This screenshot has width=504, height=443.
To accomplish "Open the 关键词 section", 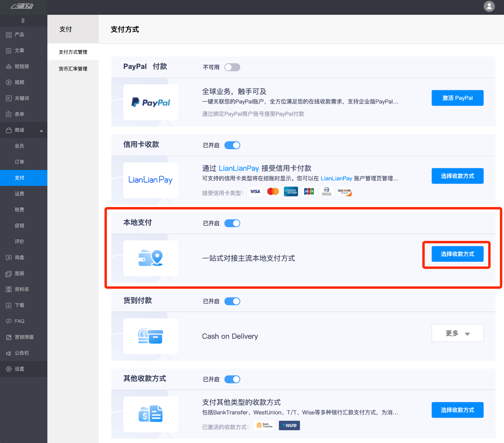I will coord(21,98).
